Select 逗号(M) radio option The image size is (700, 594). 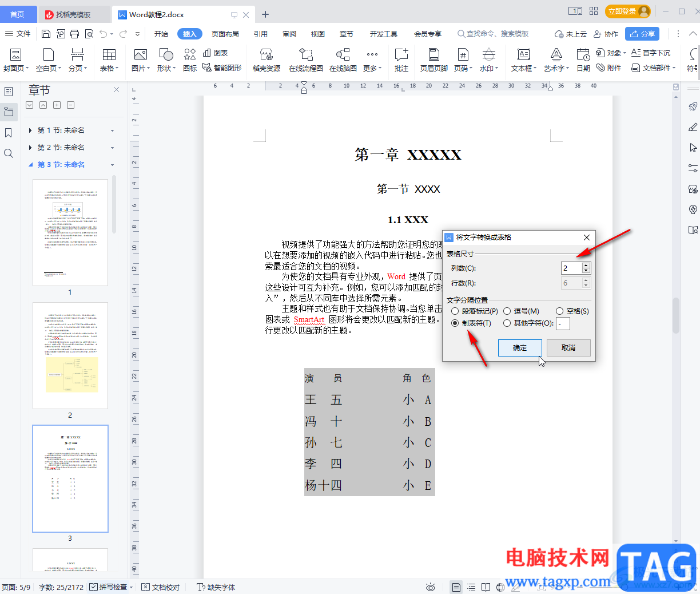click(507, 311)
